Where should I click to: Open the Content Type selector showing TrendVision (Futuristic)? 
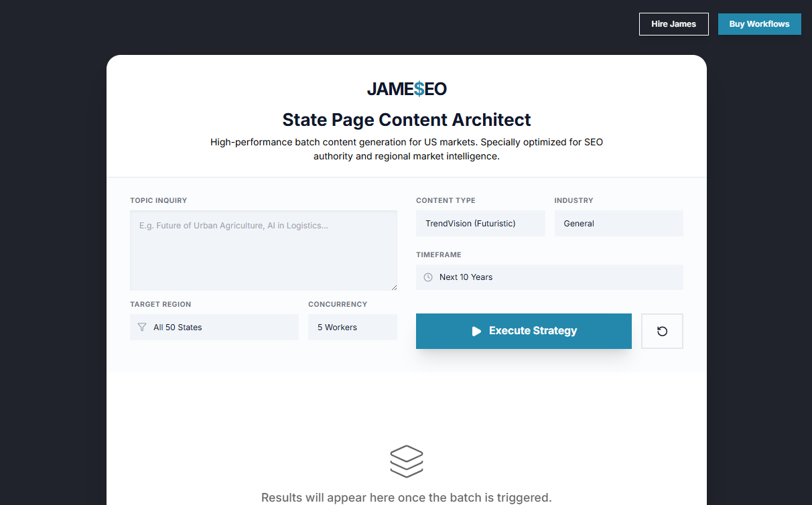[480, 223]
